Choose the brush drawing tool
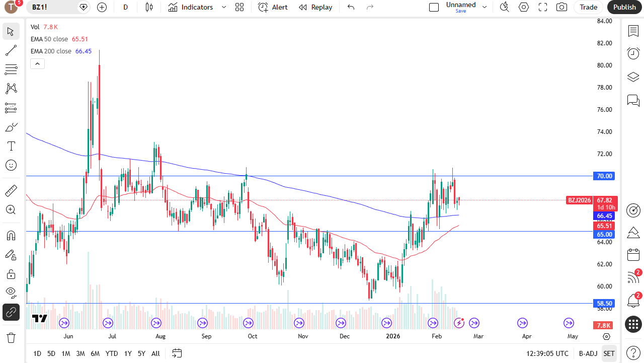644x363 pixels. (x=11, y=127)
